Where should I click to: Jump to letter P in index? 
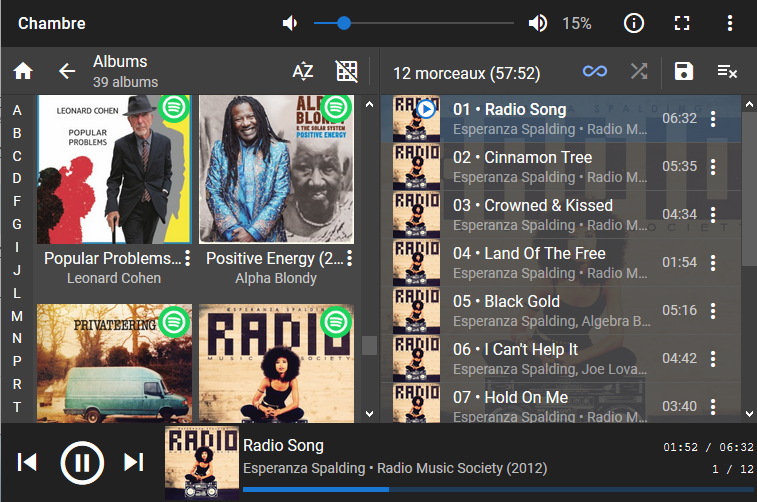pyautogui.click(x=17, y=361)
